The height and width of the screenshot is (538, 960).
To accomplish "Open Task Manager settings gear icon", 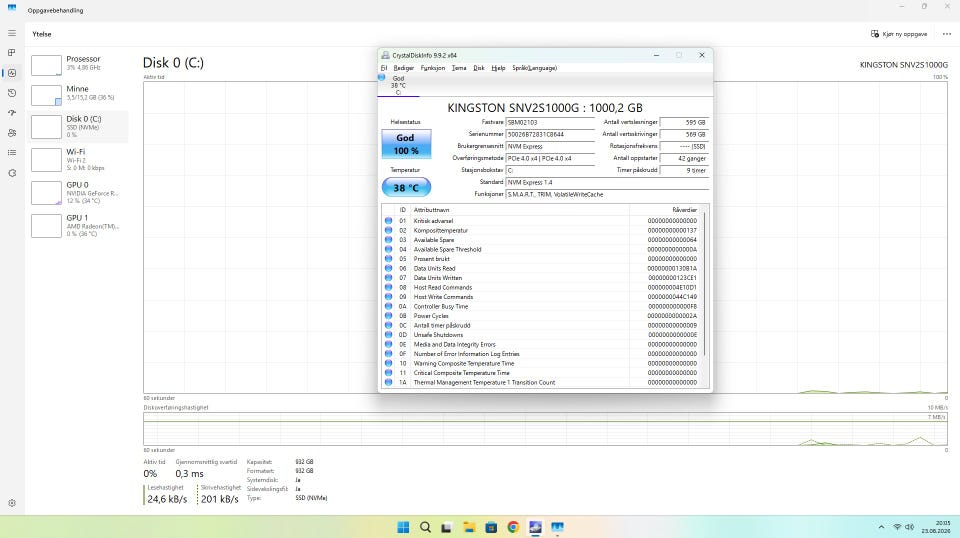I will coord(12,503).
